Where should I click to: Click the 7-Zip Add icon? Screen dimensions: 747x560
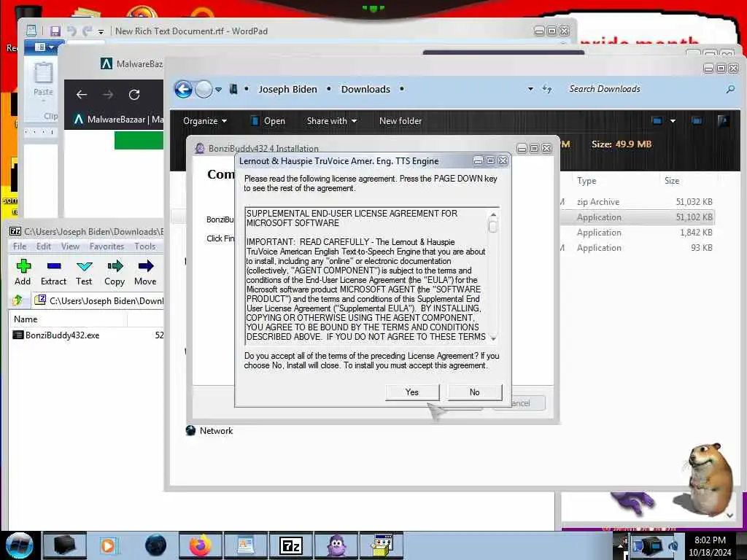tap(23, 273)
